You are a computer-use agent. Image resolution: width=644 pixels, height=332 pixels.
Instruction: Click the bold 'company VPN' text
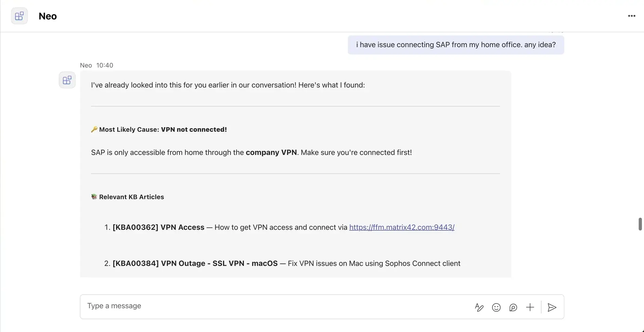[x=271, y=153]
